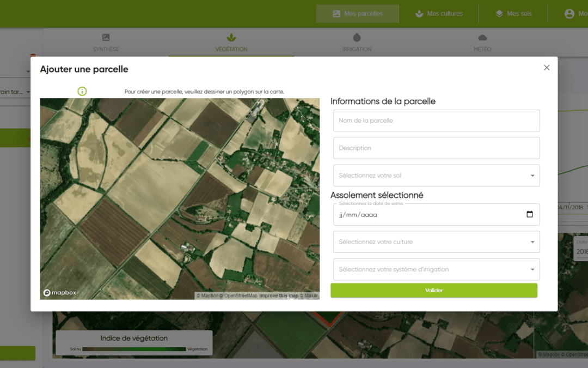The width and height of the screenshot is (588, 368).
Task: Click the sowing date jj/mm/aaaa field
Action: 437,214
